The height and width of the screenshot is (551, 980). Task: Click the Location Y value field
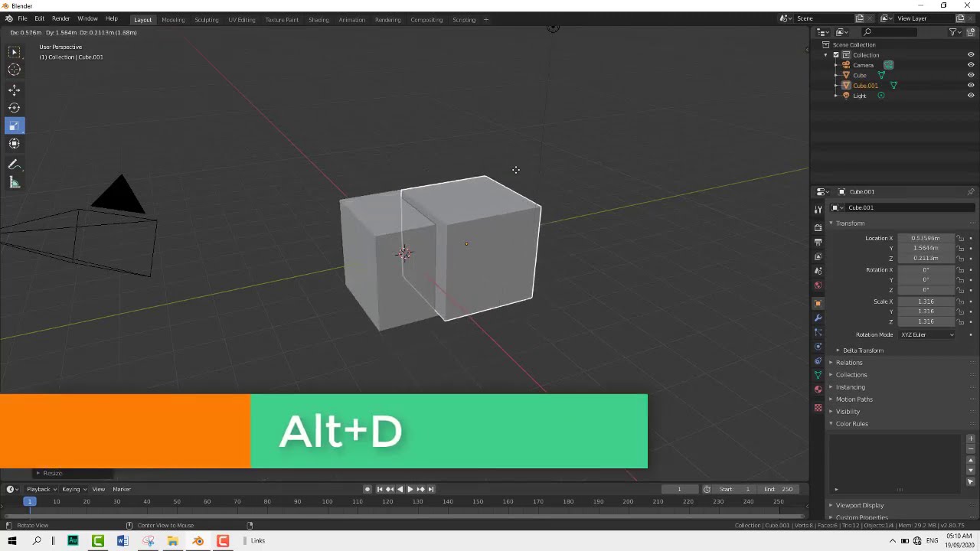coord(926,248)
